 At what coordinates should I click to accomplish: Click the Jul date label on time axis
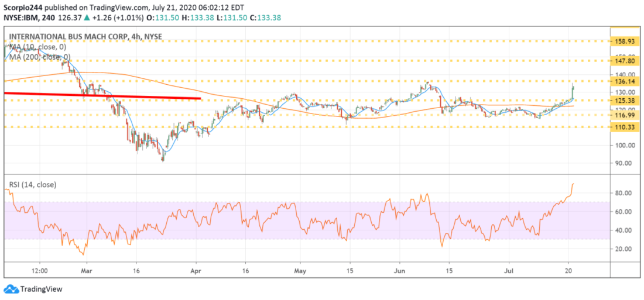509,271
